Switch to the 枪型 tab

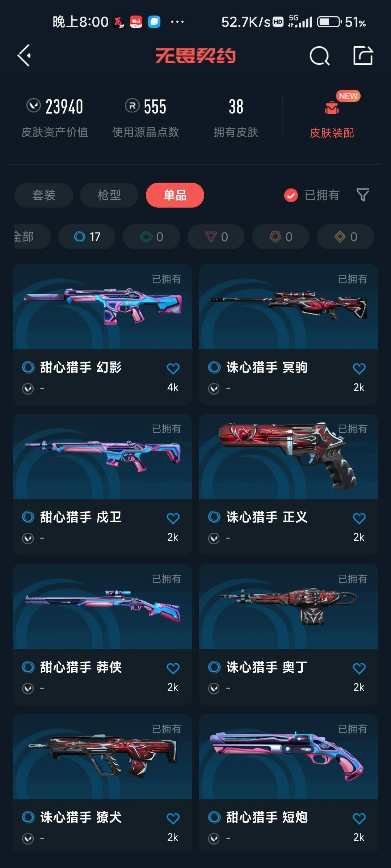(109, 195)
